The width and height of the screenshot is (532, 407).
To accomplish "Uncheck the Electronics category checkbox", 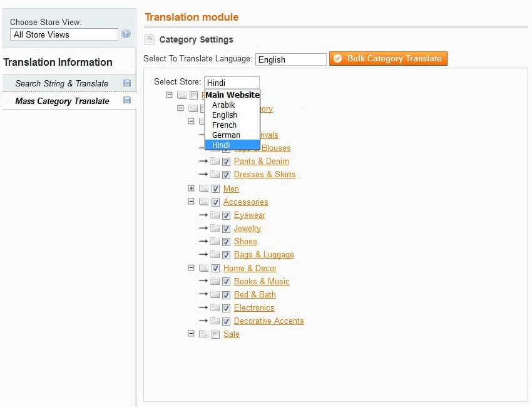I will point(227,308).
